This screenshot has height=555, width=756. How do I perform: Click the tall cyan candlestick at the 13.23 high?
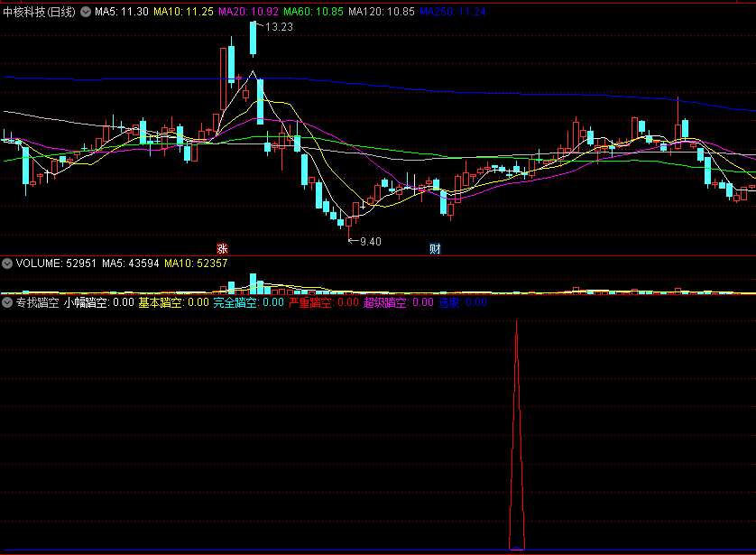coord(254,39)
